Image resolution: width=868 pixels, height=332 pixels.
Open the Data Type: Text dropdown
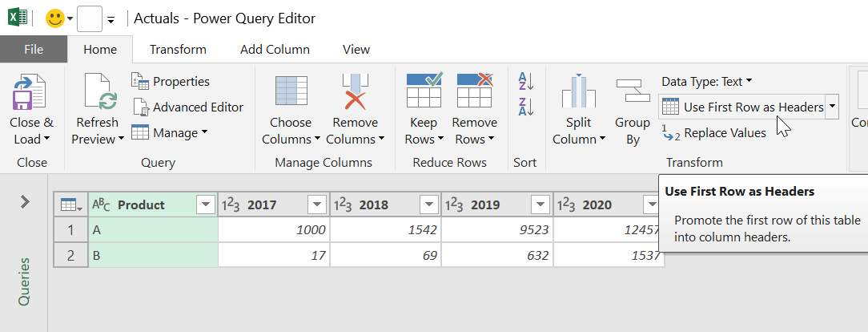tap(707, 81)
